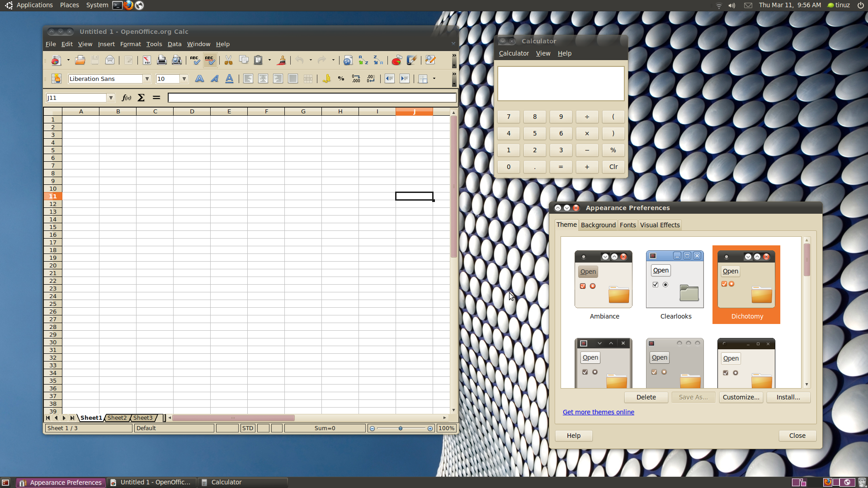Apply the Currency number format icon

click(326, 79)
